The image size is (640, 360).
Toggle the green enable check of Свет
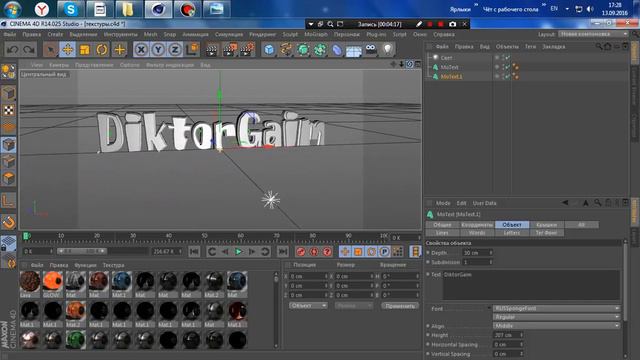click(507, 58)
